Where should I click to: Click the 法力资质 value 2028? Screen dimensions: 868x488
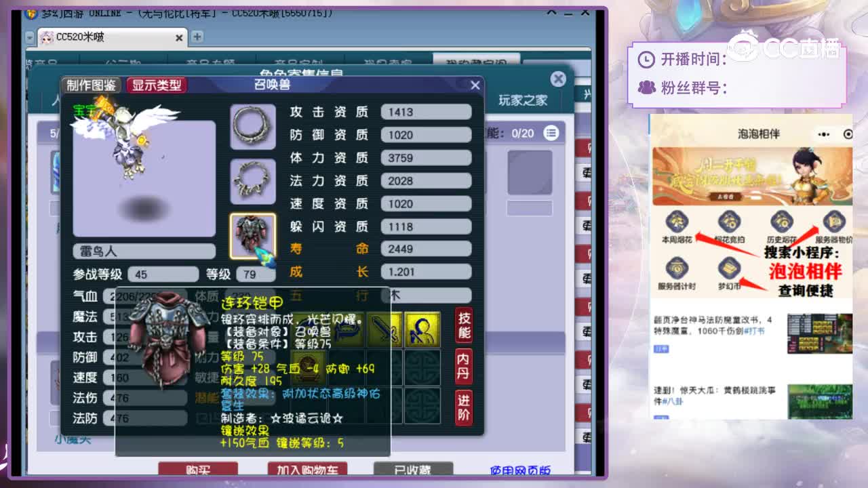coord(426,181)
